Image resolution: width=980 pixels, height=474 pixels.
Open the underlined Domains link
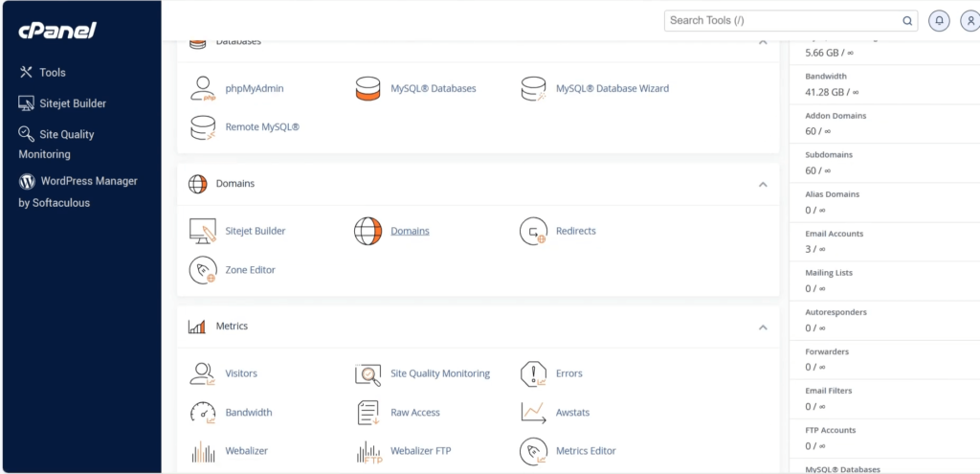[410, 232]
